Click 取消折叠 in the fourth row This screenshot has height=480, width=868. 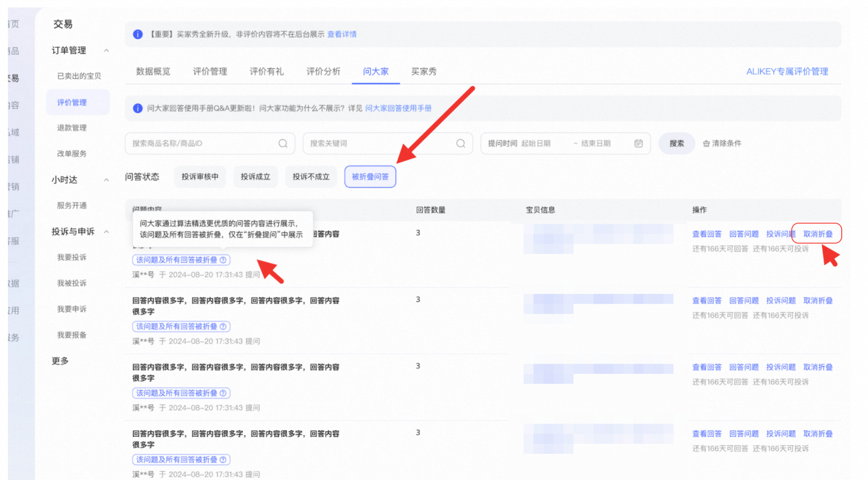818,434
